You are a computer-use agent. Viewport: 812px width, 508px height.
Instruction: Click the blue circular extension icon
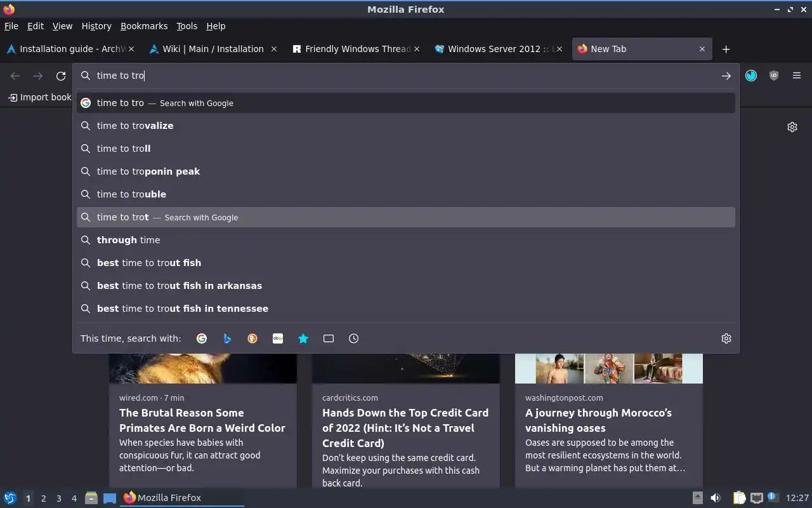coord(751,76)
